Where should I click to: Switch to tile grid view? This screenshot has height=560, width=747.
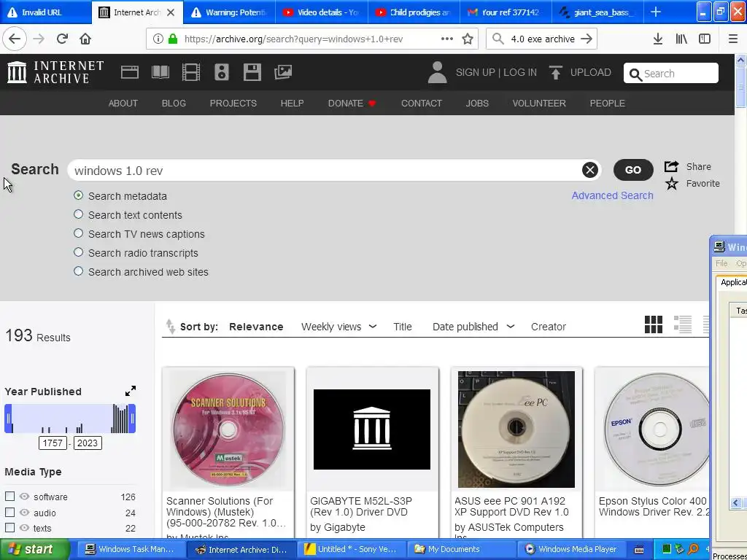[x=654, y=324]
